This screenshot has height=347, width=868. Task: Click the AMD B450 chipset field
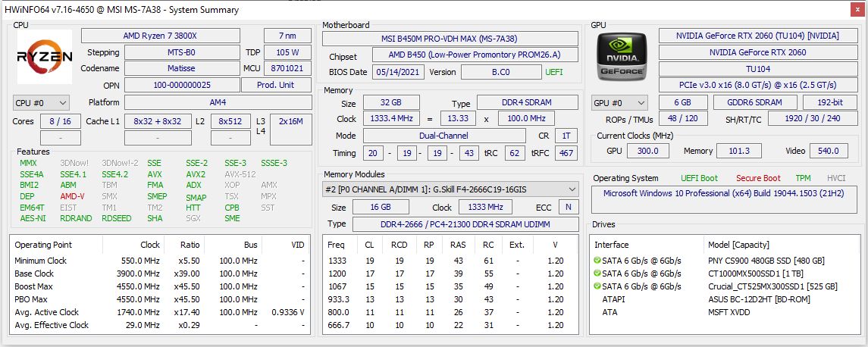(475, 55)
